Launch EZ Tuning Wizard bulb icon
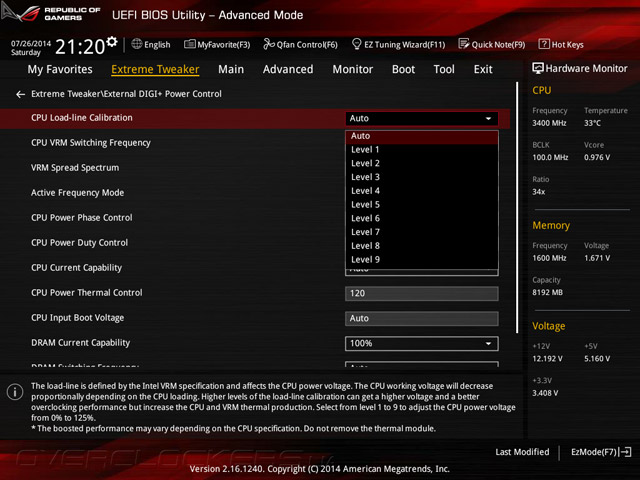The image size is (640, 480). pos(356,44)
